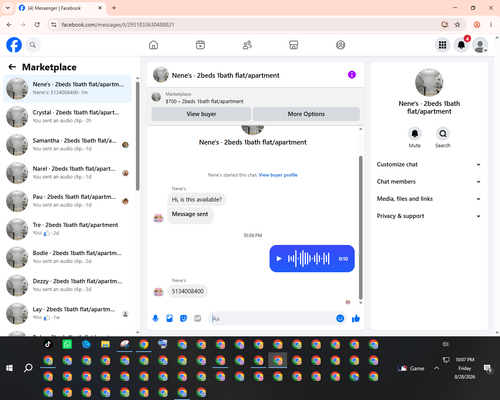Open emoji picker in message box
The height and width of the screenshot is (400, 500).
point(340,319)
